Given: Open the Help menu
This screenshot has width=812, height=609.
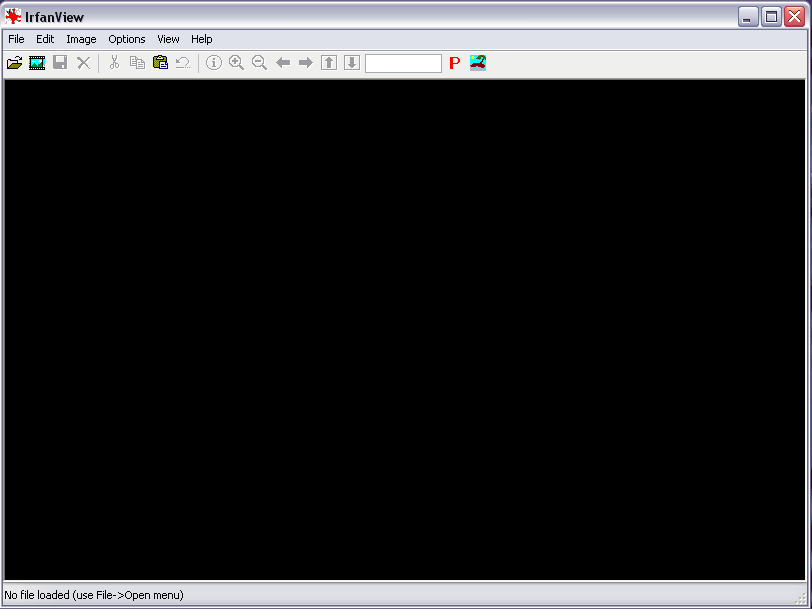Looking at the screenshot, I should pos(202,39).
